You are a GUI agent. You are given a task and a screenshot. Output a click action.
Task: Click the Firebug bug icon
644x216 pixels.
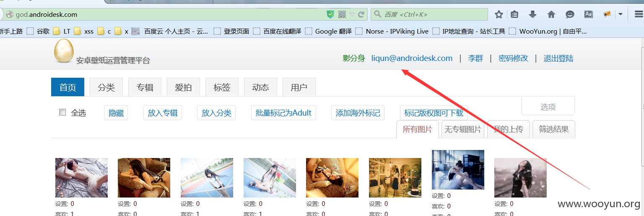(607, 15)
